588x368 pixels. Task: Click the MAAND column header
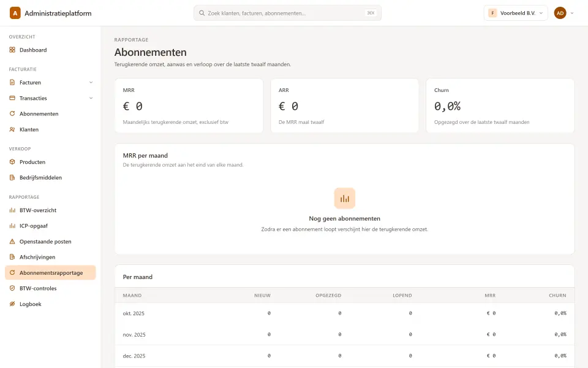coord(132,296)
